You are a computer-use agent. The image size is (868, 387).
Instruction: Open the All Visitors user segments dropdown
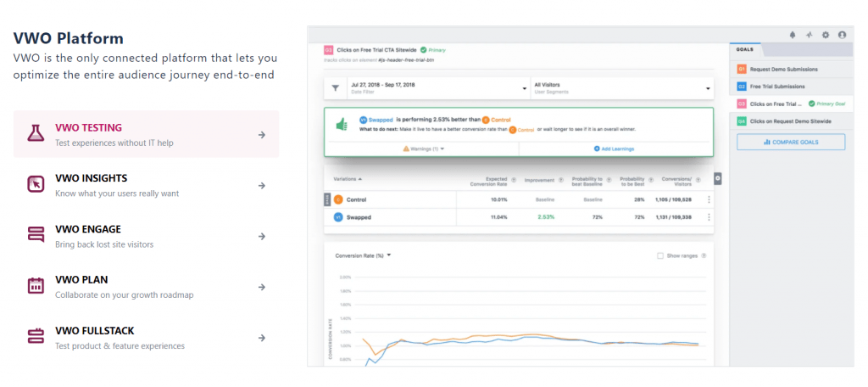point(621,87)
